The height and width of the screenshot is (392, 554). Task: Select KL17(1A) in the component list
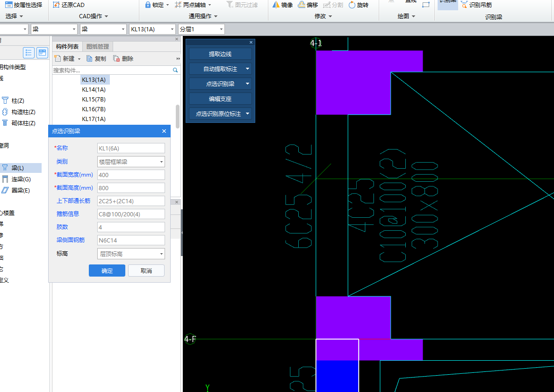[94, 119]
